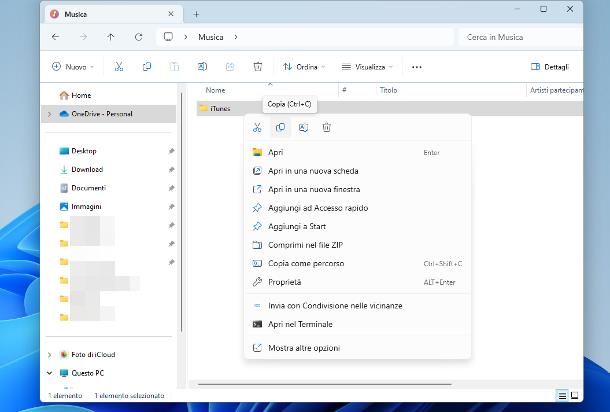610x412 pixels.
Task: Click the monitor icon in the address bar
Action: click(168, 37)
